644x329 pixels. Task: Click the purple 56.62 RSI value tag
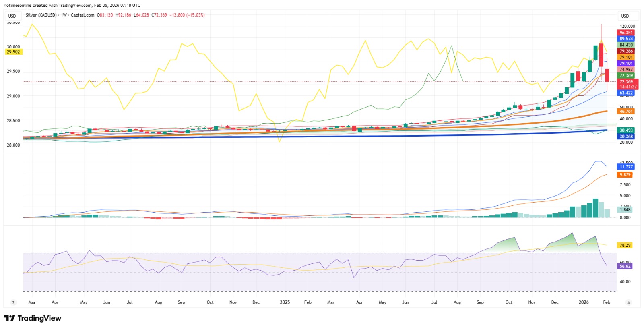point(625,266)
